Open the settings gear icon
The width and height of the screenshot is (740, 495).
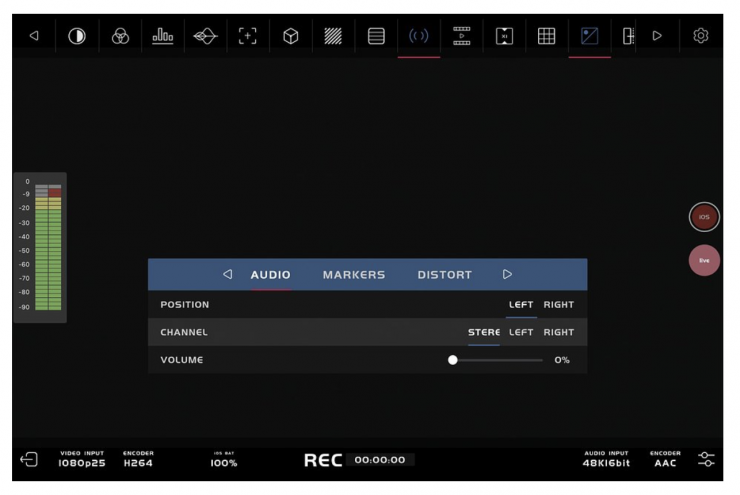pos(701,36)
